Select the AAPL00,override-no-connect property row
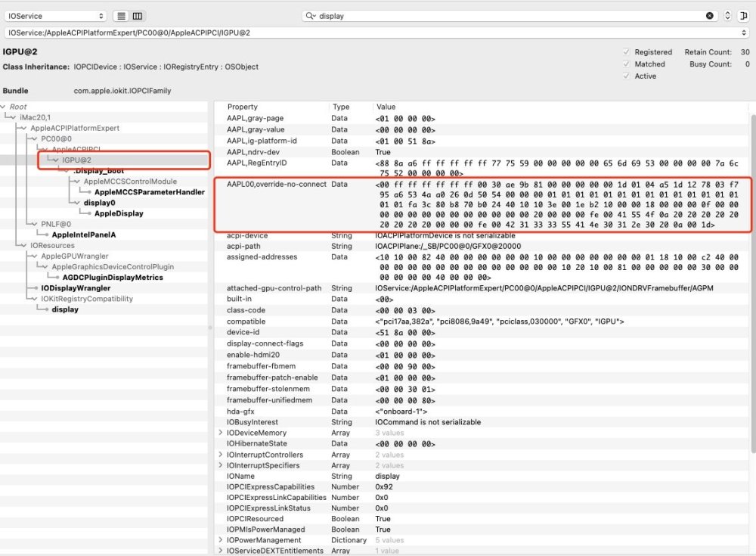This screenshot has width=756, height=556. click(x=482, y=205)
